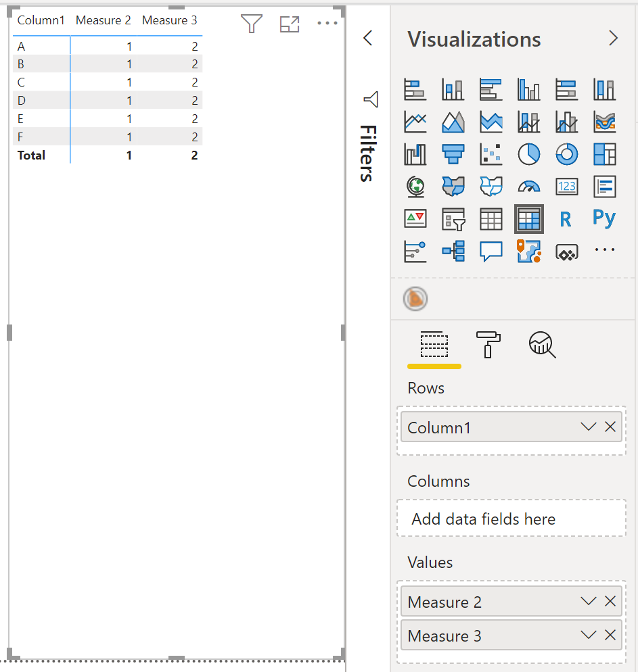Select the Key influencers visual
638x672 pixels.
point(415,251)
